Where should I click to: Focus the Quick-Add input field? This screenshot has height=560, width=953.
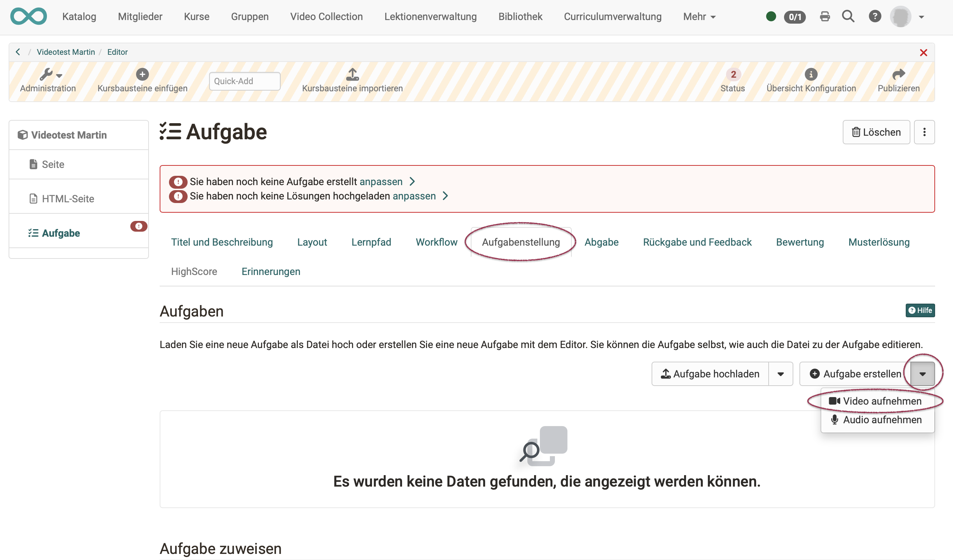click(244, 81)
